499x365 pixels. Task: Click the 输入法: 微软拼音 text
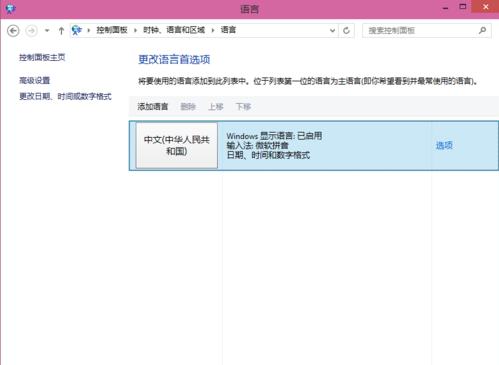[257, 146]
